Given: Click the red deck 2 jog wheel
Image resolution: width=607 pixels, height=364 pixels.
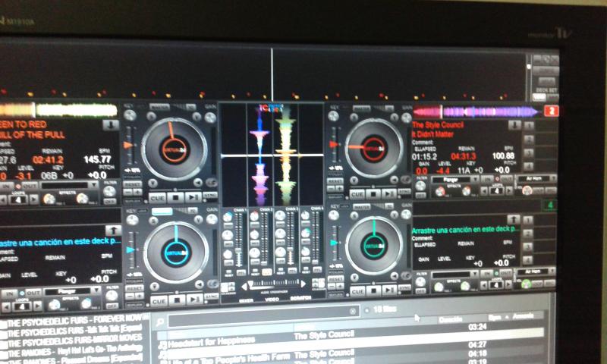Looking at the screenshot, I should pyautogui.click(x=374, y=147).
